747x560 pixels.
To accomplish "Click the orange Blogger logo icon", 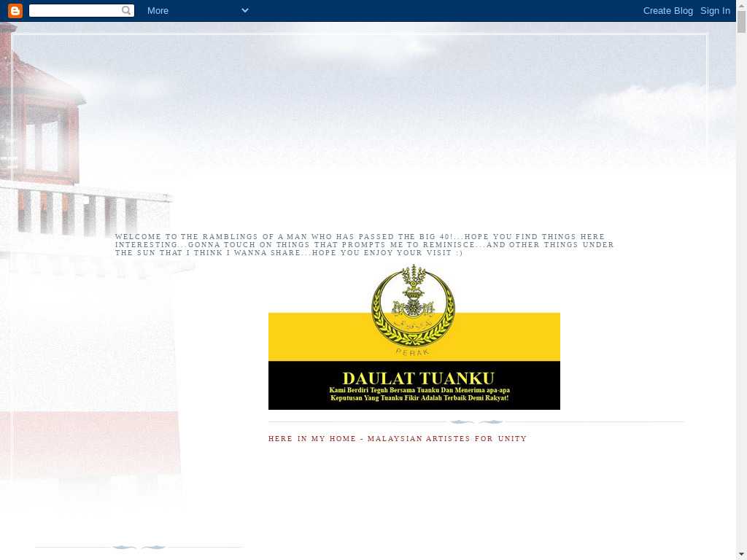I will coord(15,10).
